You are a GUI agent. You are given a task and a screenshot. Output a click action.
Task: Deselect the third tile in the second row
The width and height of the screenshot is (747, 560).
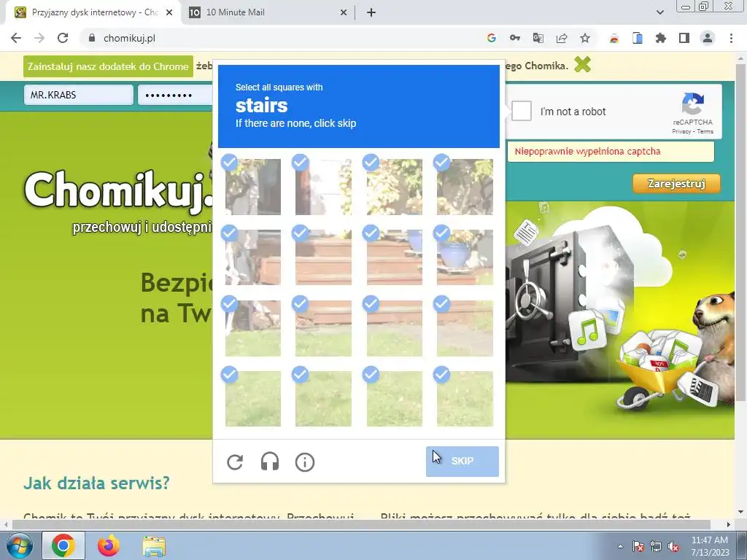pyautogui.click(x=395, y=257)
